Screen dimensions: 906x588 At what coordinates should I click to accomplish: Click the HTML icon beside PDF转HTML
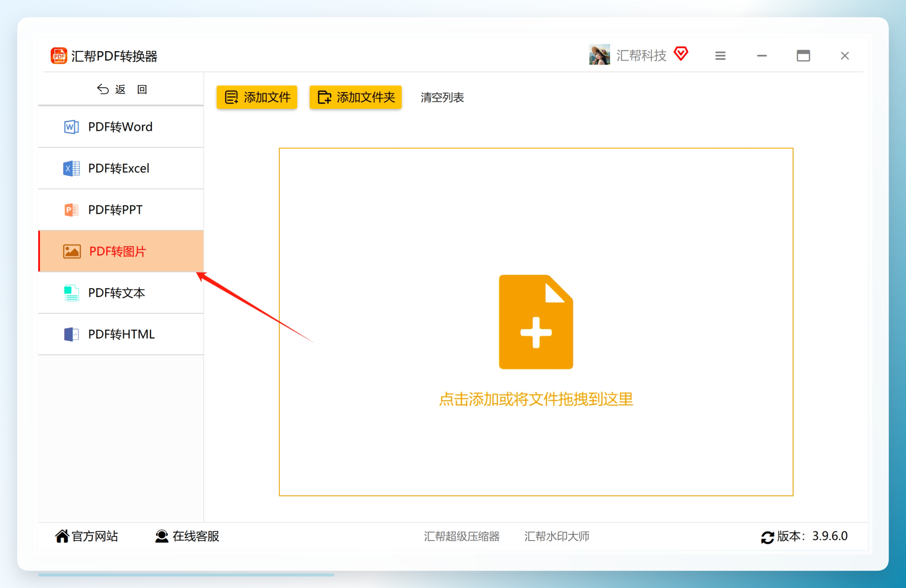tap(71, 334)
